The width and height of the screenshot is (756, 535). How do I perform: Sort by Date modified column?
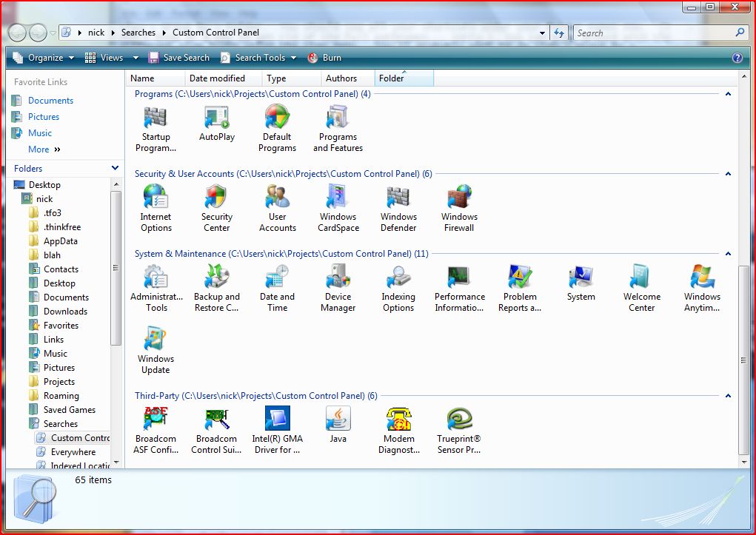223,78
